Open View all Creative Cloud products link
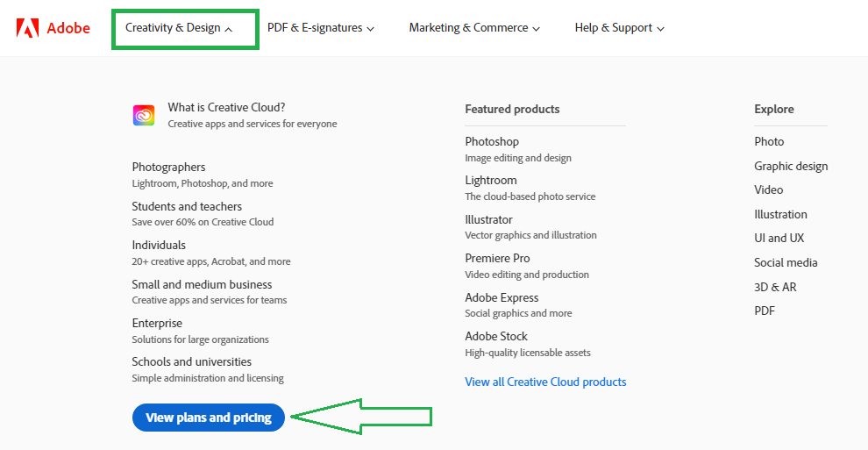868x450 pixels. tap(545, 382)
